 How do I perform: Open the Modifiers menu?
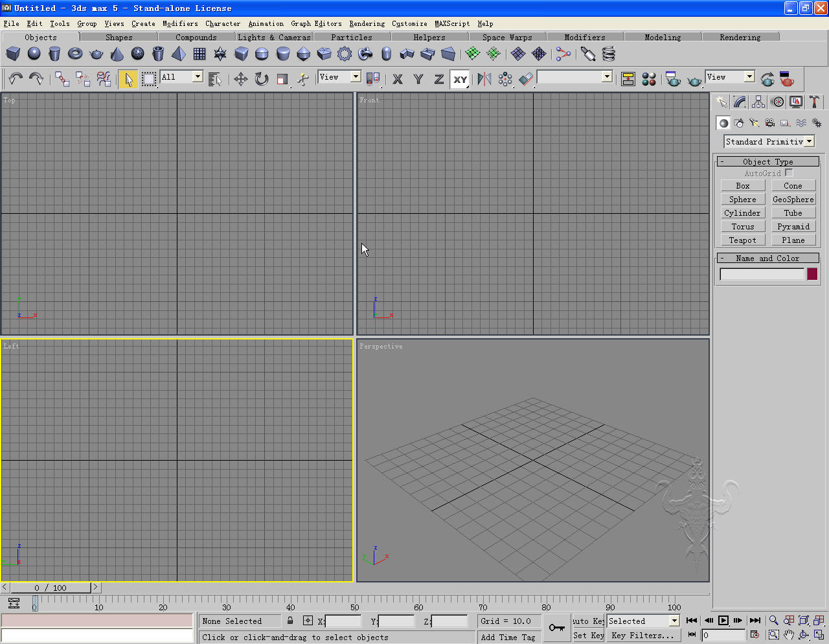(180, 23)
